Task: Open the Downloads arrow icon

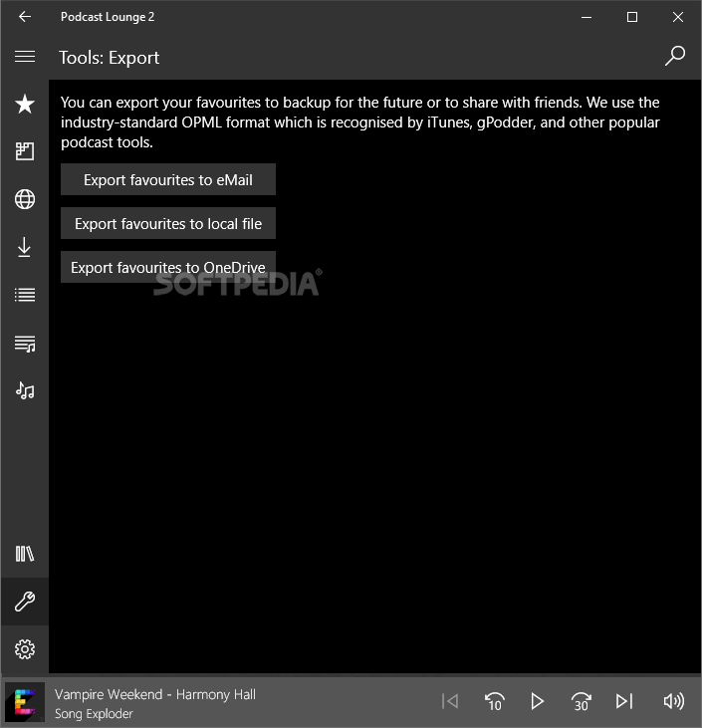Action: coord(25,247)
